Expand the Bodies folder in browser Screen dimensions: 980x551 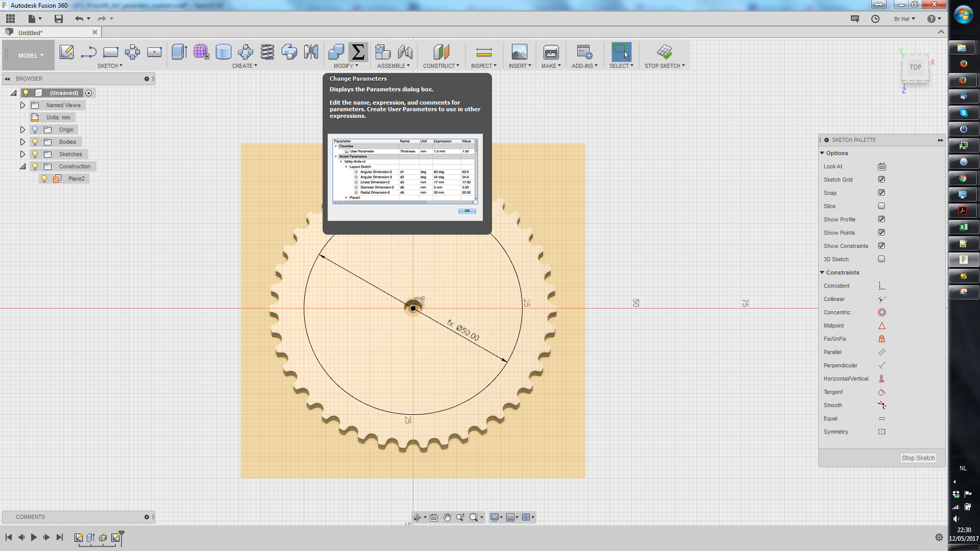(22, 142)
